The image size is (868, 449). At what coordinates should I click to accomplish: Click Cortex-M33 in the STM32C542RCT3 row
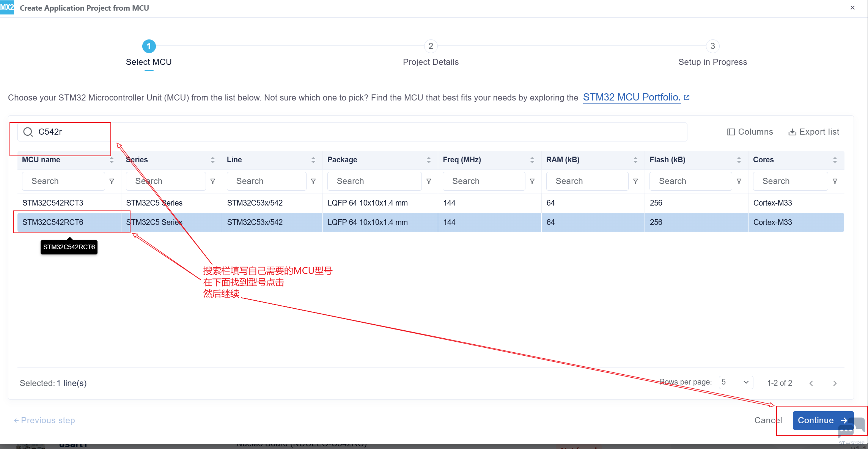click(773, 203)
